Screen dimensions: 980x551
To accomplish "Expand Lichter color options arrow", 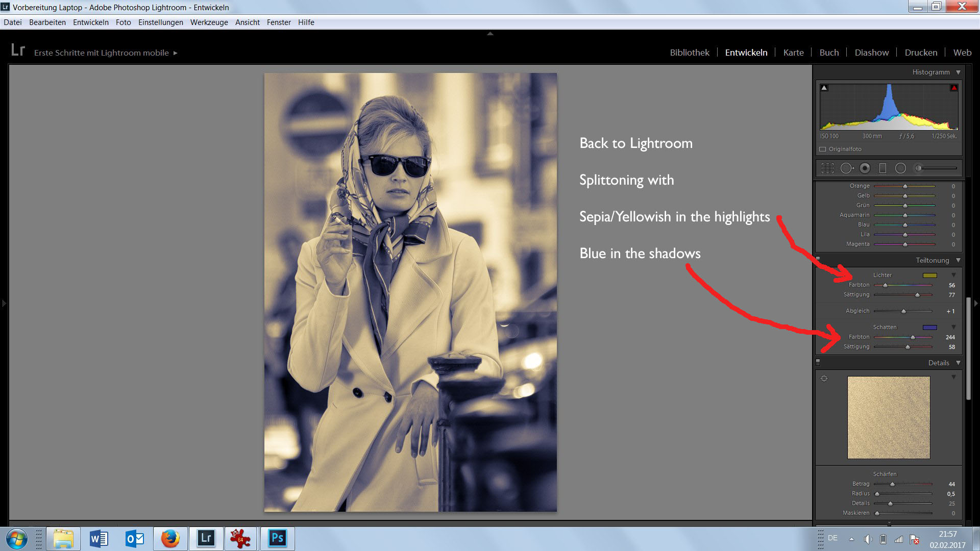I will tap(953, 275).
